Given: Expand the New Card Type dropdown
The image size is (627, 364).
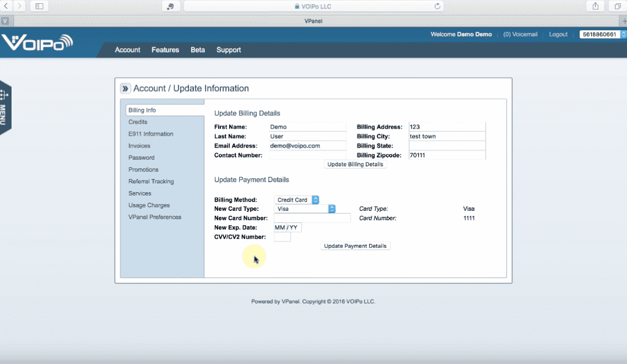Looking at the screenshot, I should click(305, 209).
